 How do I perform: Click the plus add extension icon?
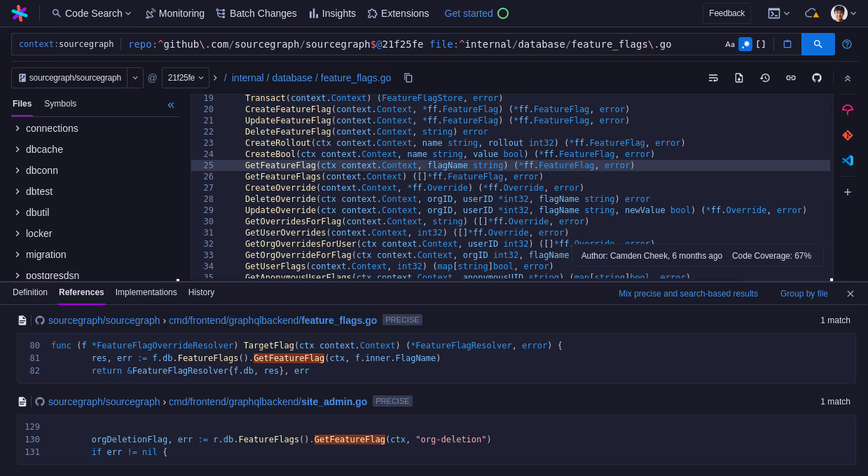848,192
